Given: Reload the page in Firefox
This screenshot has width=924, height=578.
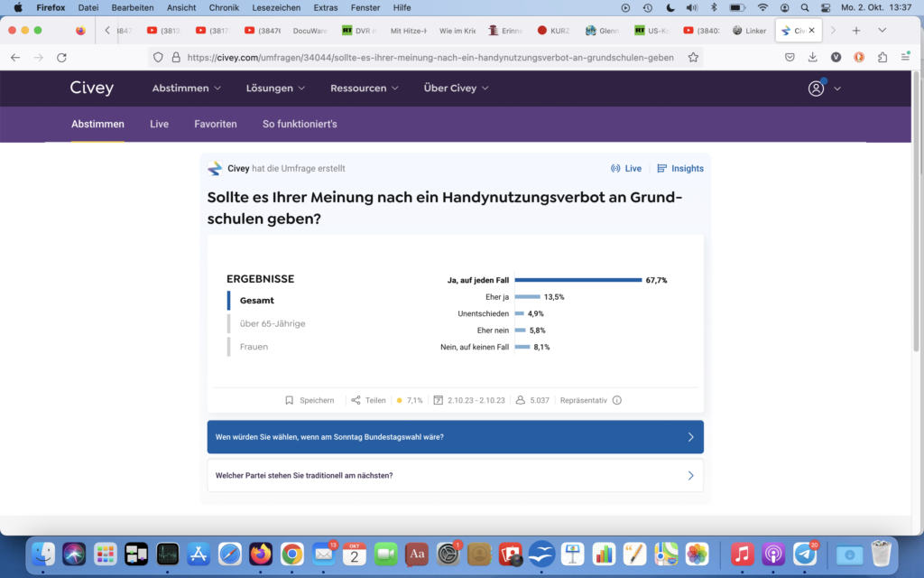Looking at the screenshot, I should 61,57.
